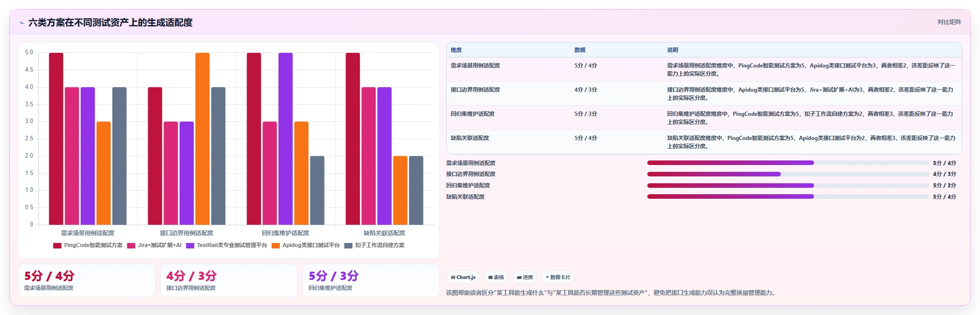Toggle PingCode智能测试方案 legend color box
Screen dimensions: 980x315
[x=57, y=246]
